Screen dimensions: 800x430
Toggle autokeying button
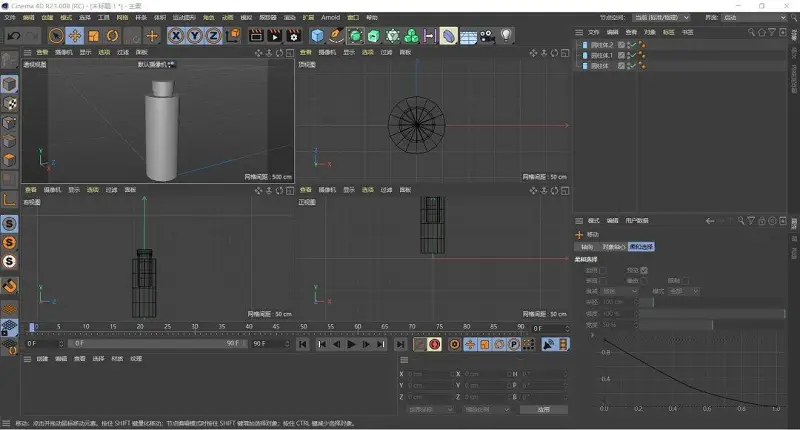point(435,344)
